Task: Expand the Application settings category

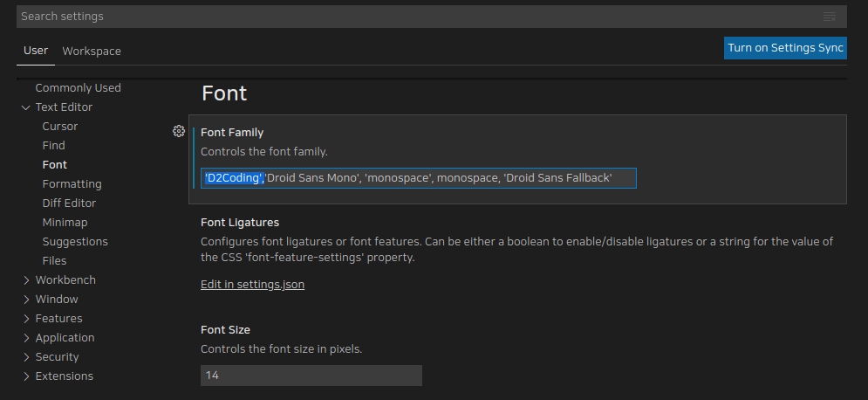Action: click(x=25, y=338)
